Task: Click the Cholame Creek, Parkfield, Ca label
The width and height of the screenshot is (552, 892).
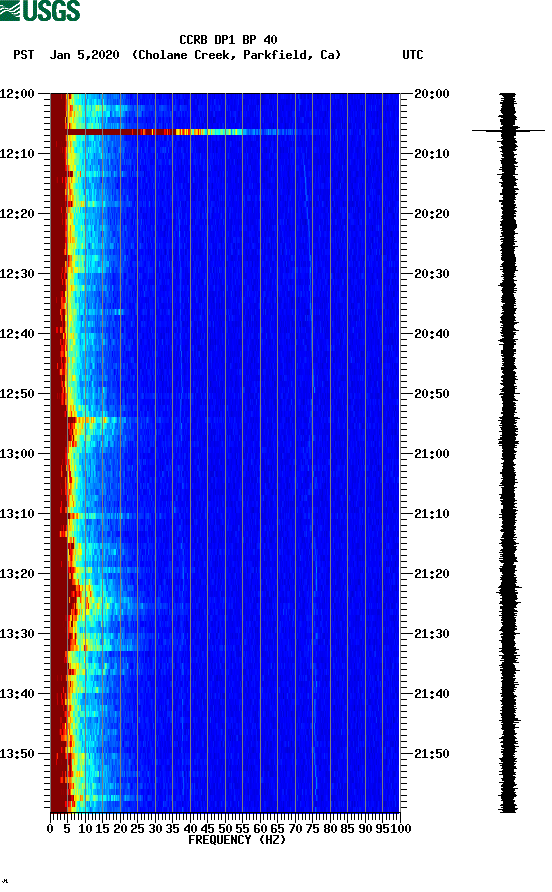Action: point(237,55)
